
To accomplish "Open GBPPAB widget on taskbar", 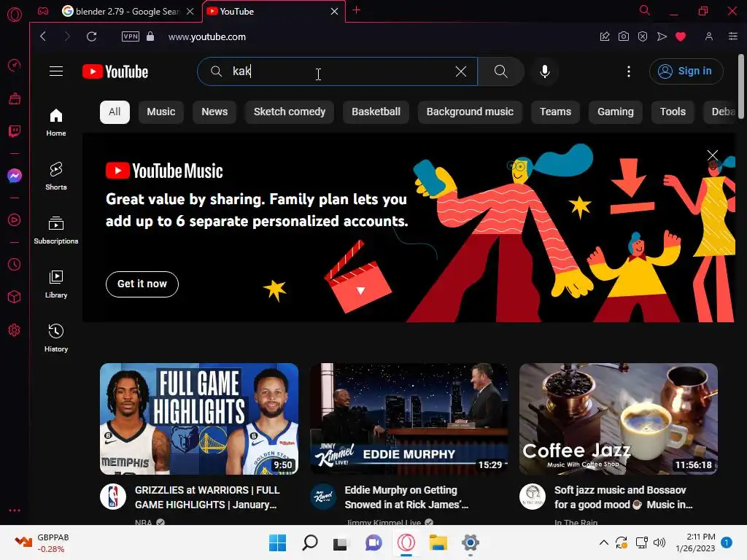I will tap(42, 542).
